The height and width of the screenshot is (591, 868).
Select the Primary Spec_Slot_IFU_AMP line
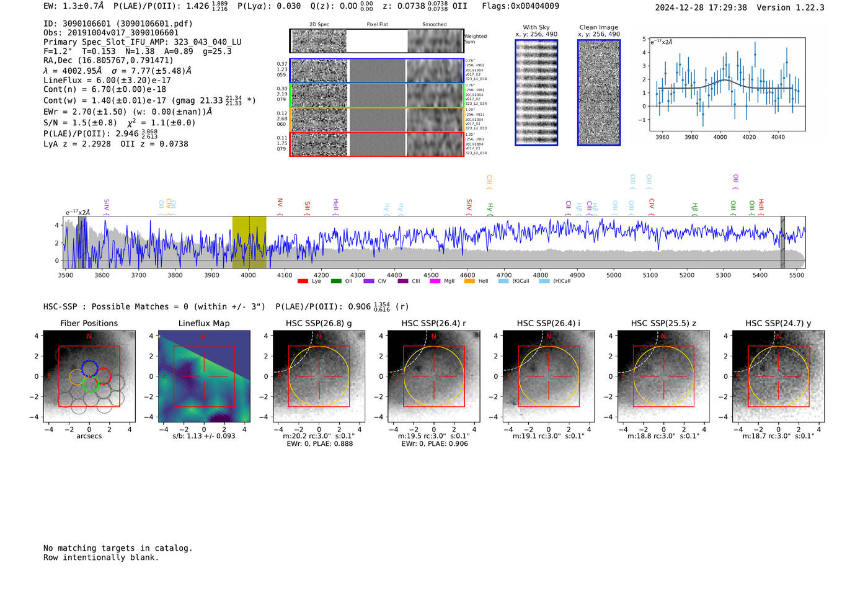pos(143,42)
